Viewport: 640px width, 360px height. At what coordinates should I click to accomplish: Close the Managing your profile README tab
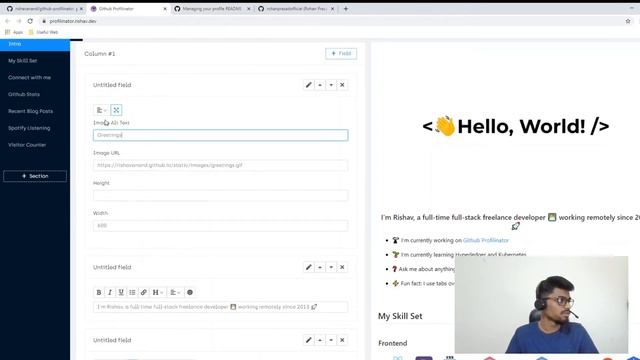tap(249, 9)
